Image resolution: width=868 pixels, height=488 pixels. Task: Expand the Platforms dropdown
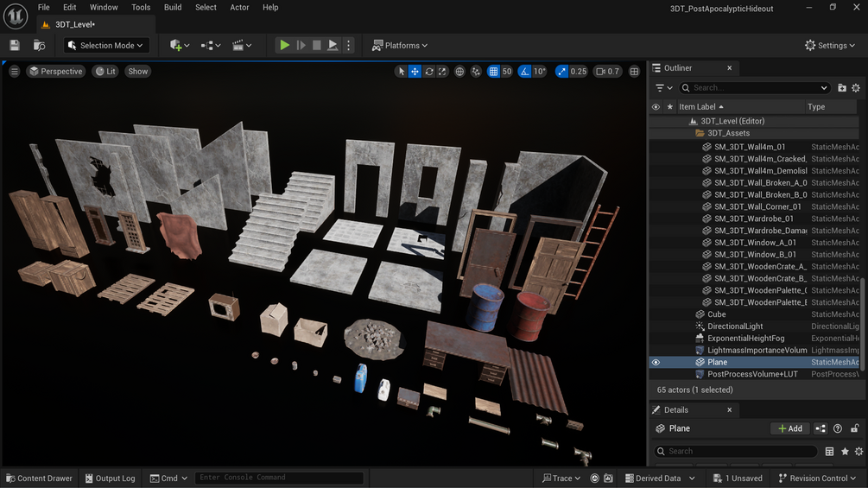coord(400,46)
